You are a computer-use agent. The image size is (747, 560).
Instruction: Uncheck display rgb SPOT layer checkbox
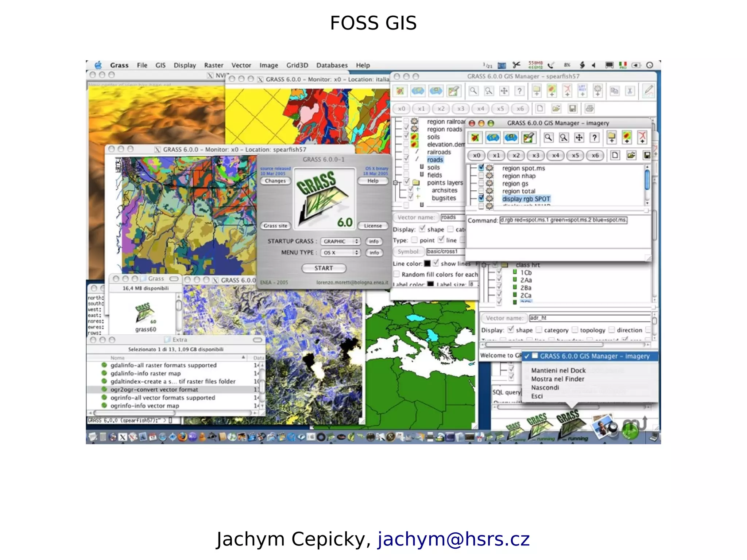click(481, 198)
